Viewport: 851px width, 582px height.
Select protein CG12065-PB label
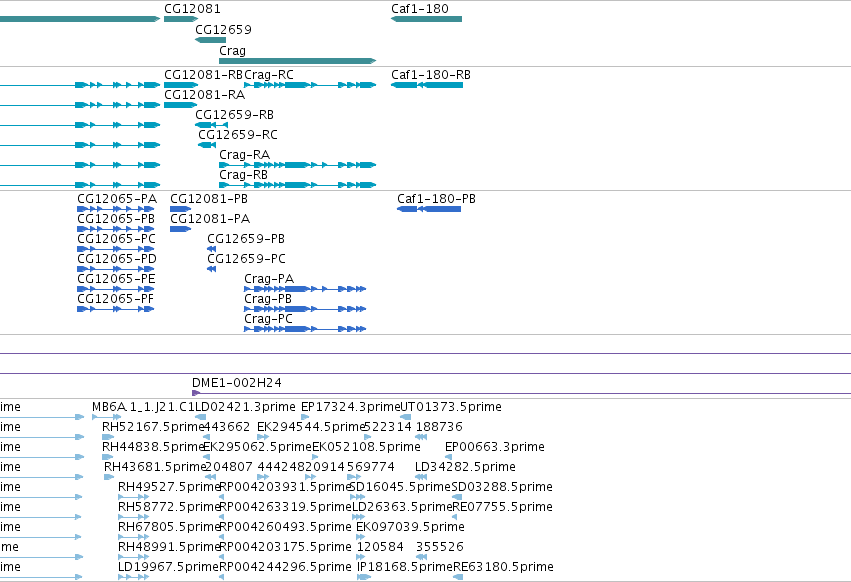coord(116,219)
